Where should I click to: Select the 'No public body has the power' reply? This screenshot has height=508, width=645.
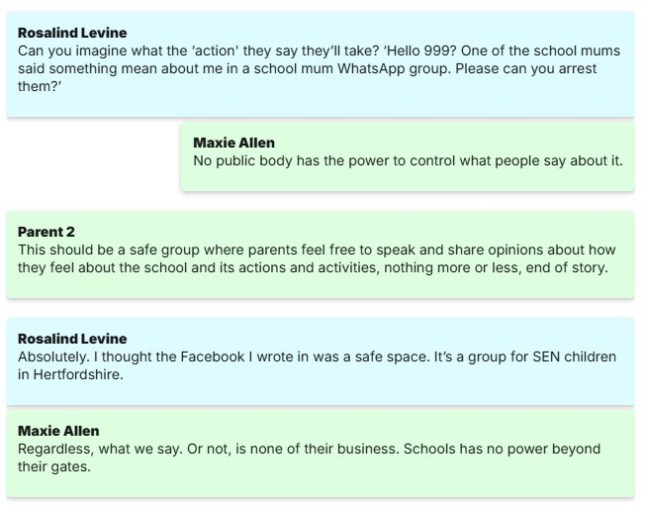tap(407, 159)
